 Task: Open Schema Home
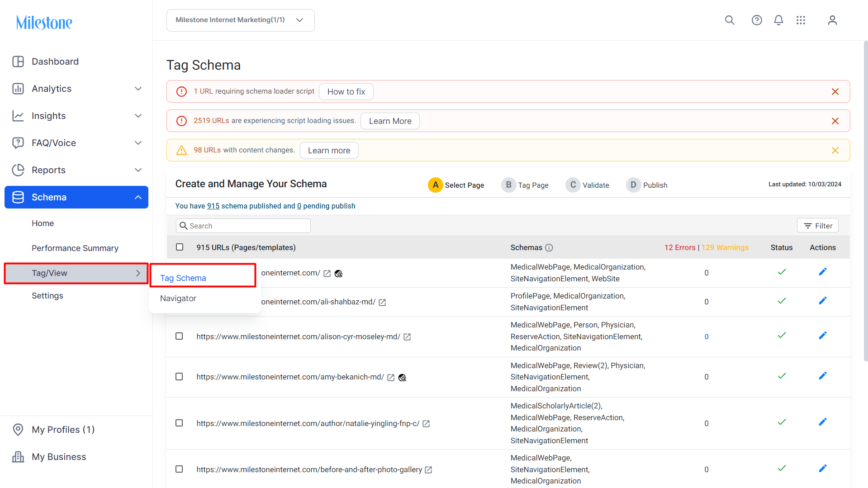43,223
